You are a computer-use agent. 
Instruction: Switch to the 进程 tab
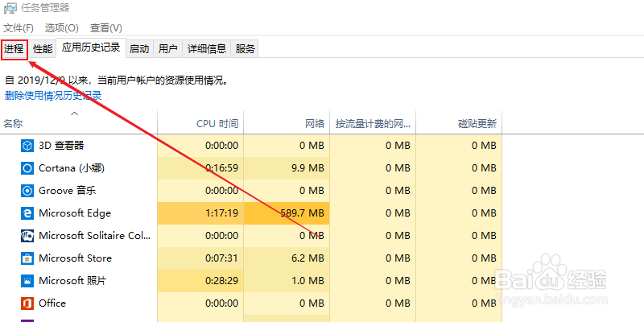pyautogui.click(x=14, y=49)
